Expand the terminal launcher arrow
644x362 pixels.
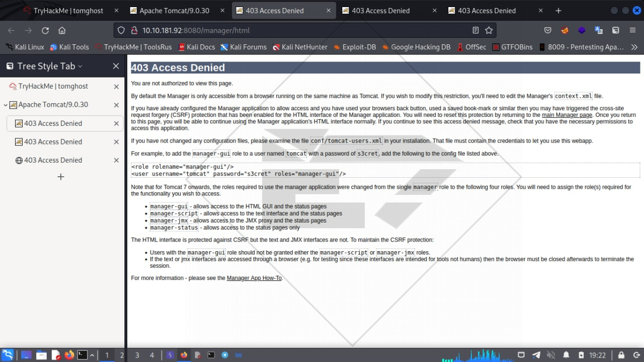pyautogui.click(x=92, y=355)
